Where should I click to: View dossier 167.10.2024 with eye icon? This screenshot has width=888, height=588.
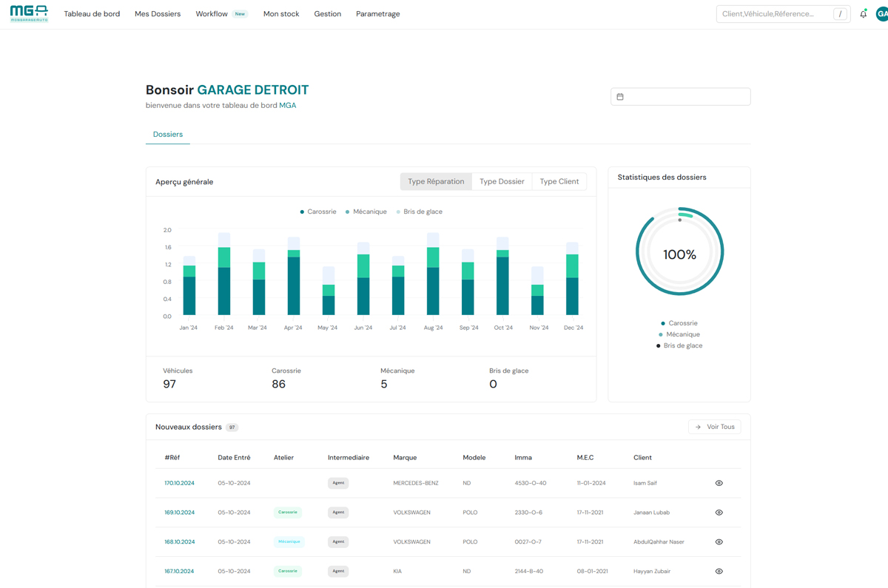[719, 571]
